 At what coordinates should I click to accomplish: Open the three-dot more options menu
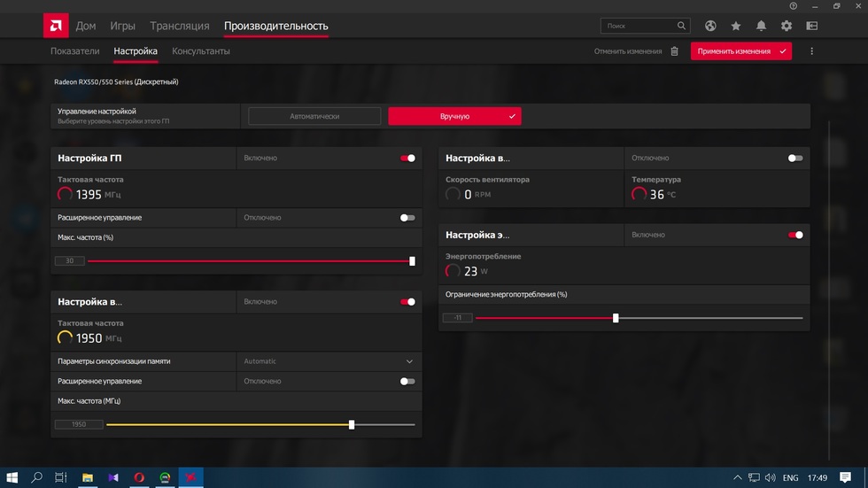(811, 50)
